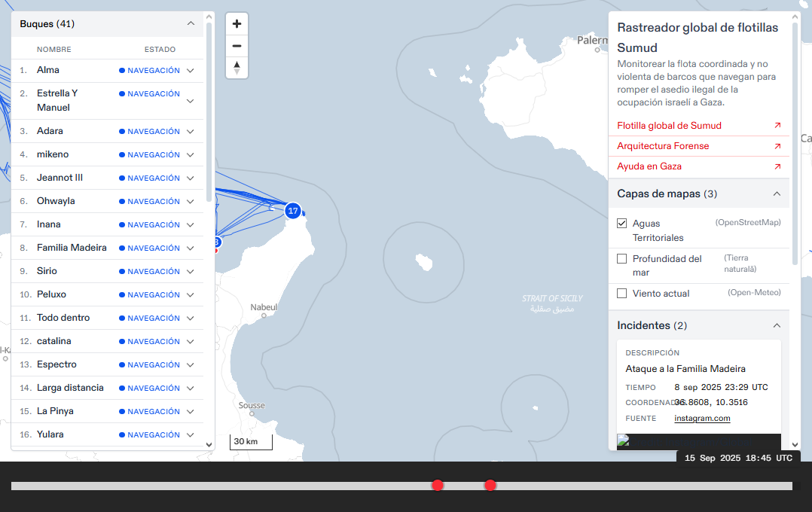Click the cluster marker labeled 17
The height and width of the screenshot is (512, 812).
click(x=293, y=211)
